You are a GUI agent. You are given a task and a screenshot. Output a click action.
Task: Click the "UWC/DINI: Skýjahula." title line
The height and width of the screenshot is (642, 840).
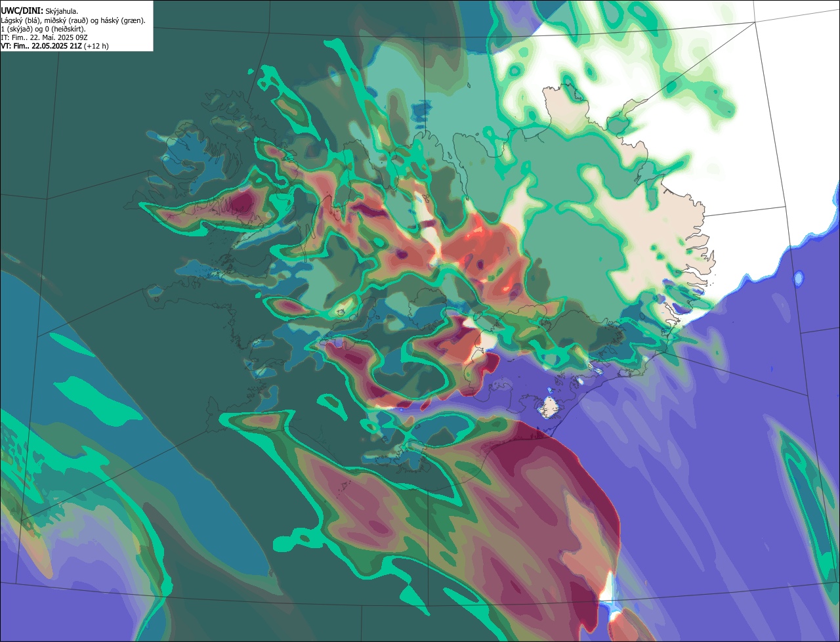pos(39,11)
